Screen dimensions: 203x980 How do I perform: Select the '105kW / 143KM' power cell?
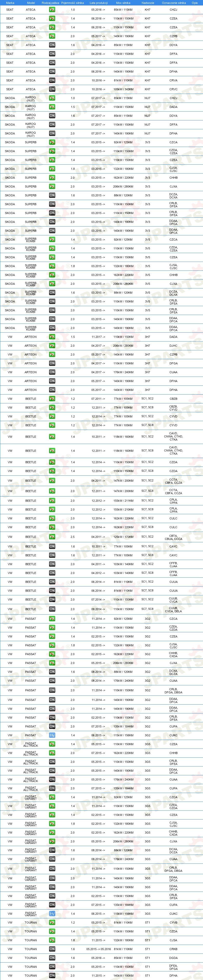click(123, 89)
